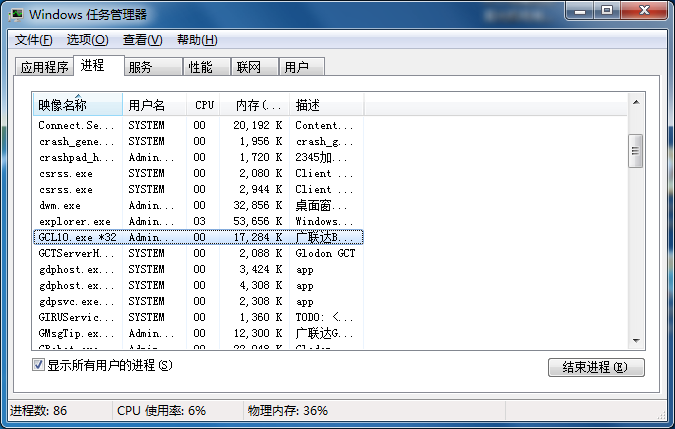Click the 12,300 K memory value
The image size is (675, 429).
[x=257, y=333]
